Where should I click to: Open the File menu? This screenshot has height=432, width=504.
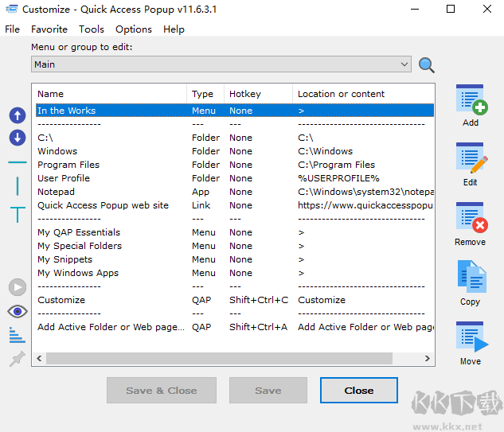click(x=12, y=29)
